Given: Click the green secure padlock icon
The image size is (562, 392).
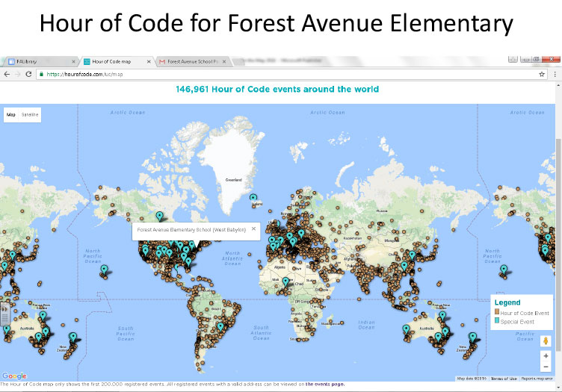Looking at the screenshot, I should pyautogui.click(x=42, y=74).
